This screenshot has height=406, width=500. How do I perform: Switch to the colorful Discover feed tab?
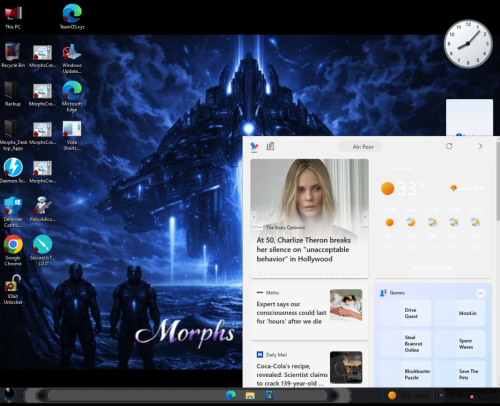point(254,146)
